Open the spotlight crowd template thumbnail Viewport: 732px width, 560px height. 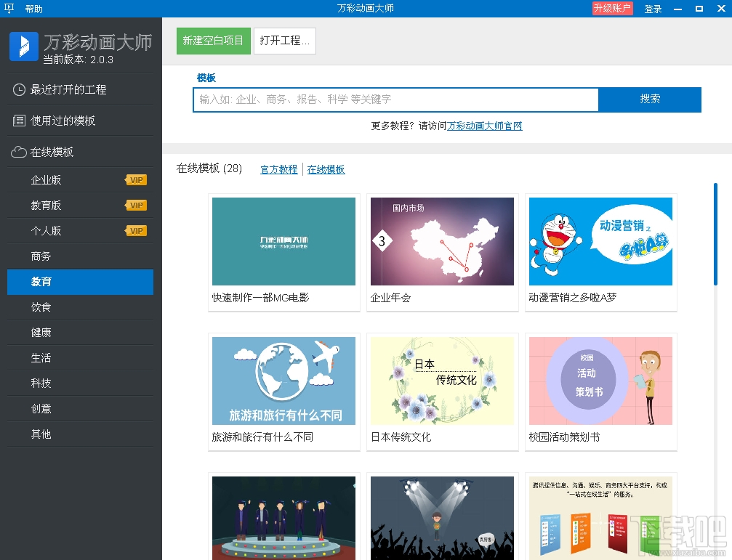(442, 518)
